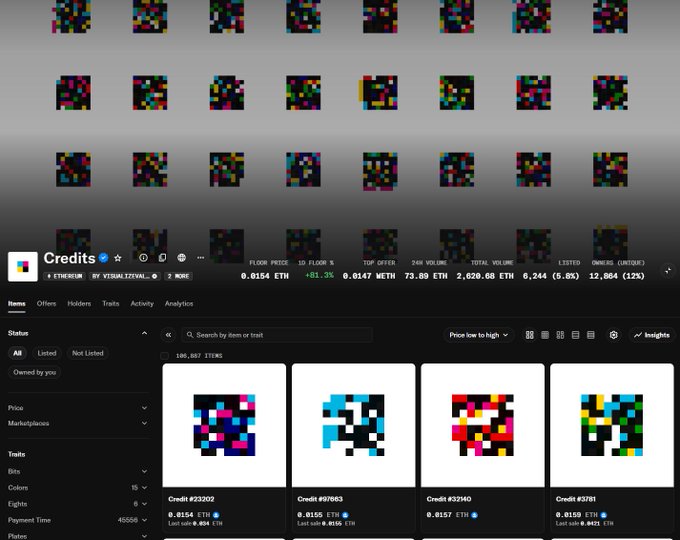Open the Credit #32140 artwork
Viewport: 680px width, 540px height.
[x=483, y=425]
